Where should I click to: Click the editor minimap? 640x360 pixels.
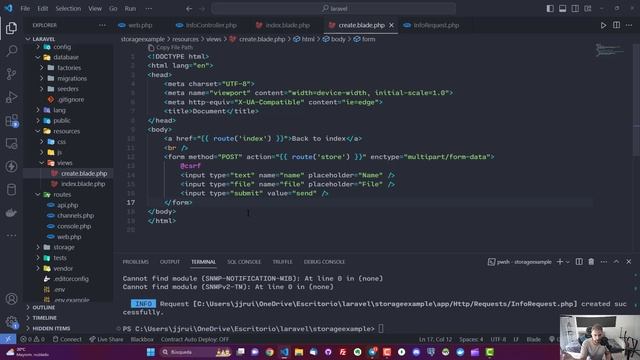pos(610,50)
